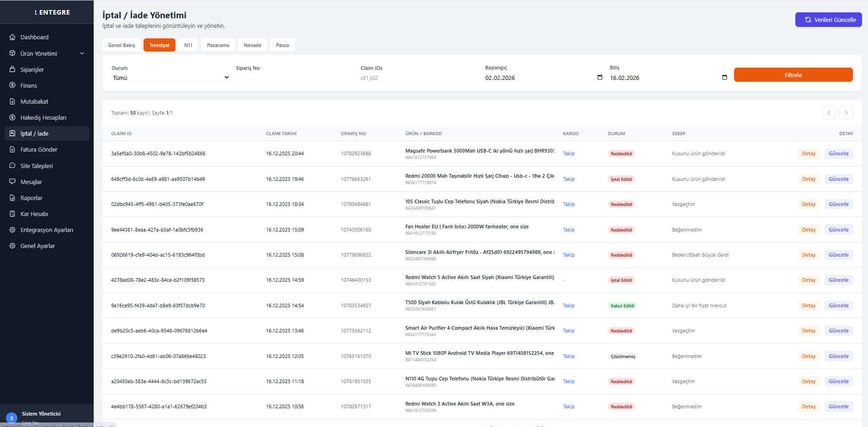
Task: Expand the Ürün Yönetimi submenu chevron
Action: pyautogui.click(x=82, y=53)
